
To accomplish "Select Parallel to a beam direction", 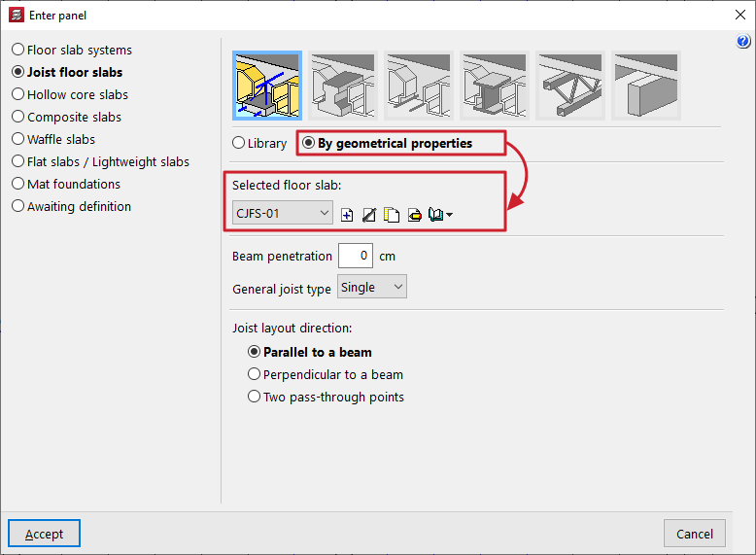I will point(310,352).
